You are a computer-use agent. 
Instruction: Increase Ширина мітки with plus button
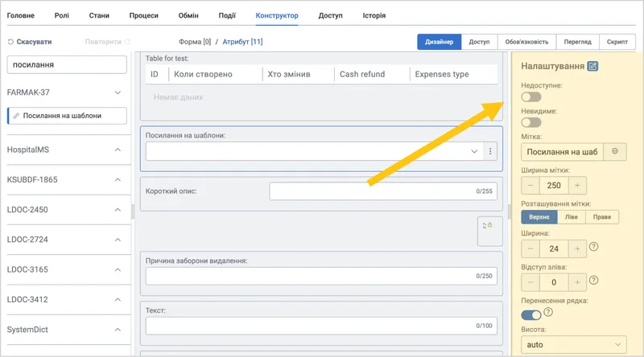tap(577, 186)
